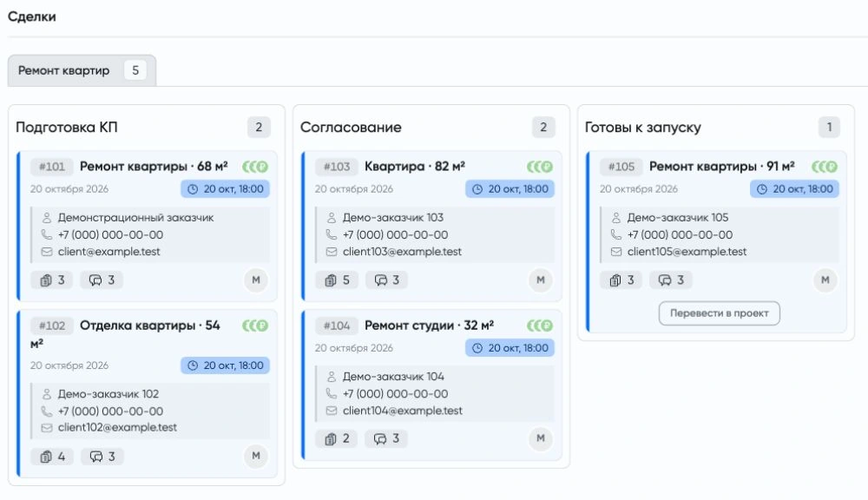Open documents counter showing 4 on deal #102
868x500 pixels.
(x=52, y=457)
